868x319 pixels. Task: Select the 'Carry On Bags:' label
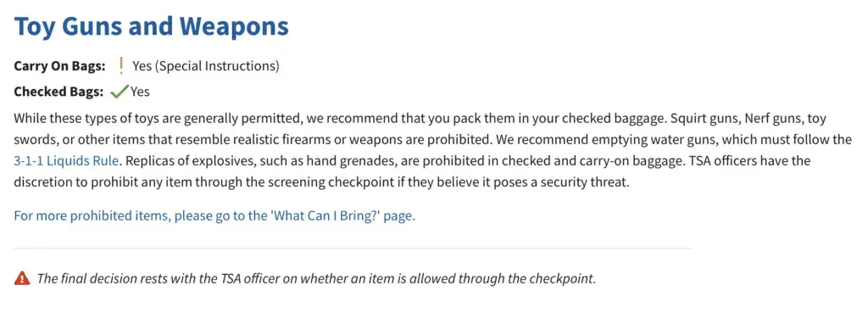point(60,66)
